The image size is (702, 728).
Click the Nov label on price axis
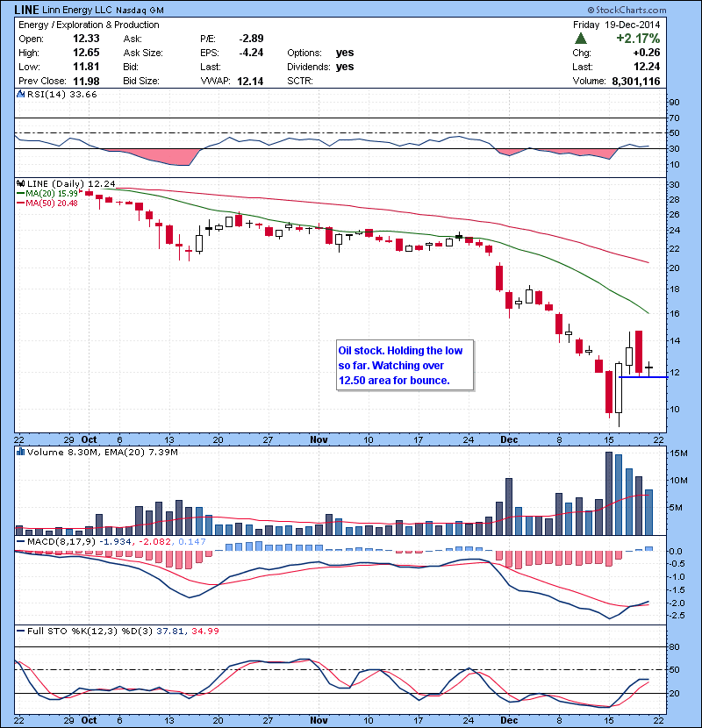point(319,439)
